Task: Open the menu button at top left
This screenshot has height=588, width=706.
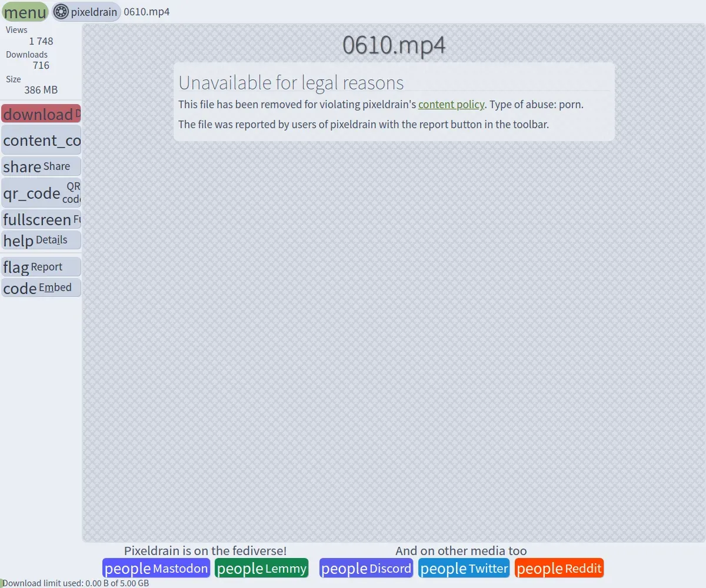Action: tap(25, 12)
